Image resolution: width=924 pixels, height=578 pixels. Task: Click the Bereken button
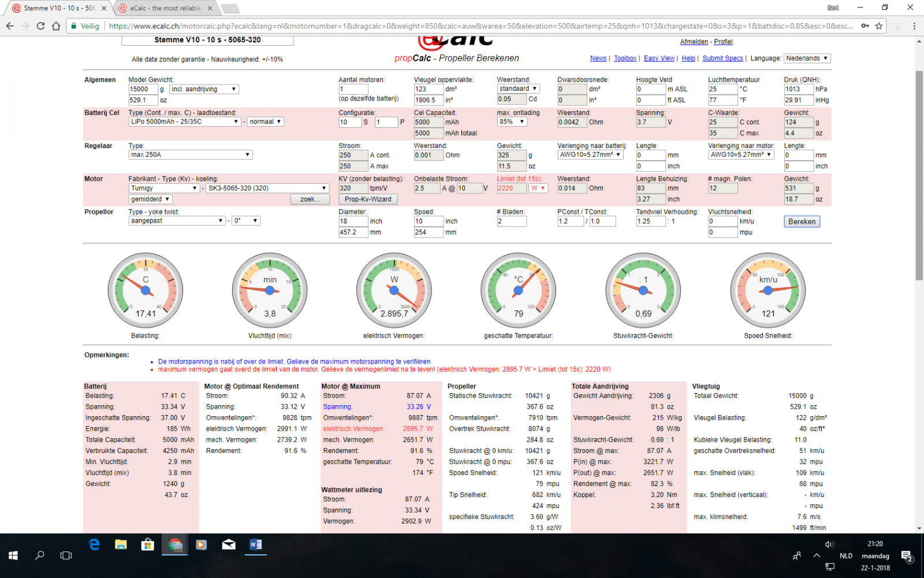[802, 221]
